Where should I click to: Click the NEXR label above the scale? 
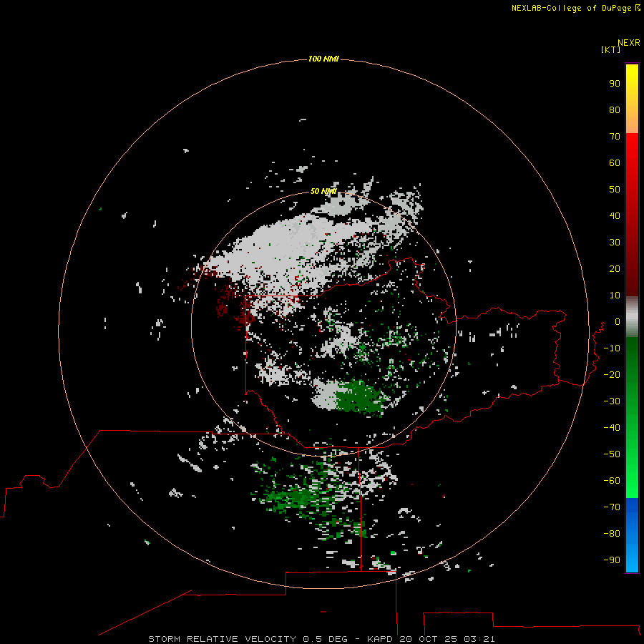pos(629,43)
